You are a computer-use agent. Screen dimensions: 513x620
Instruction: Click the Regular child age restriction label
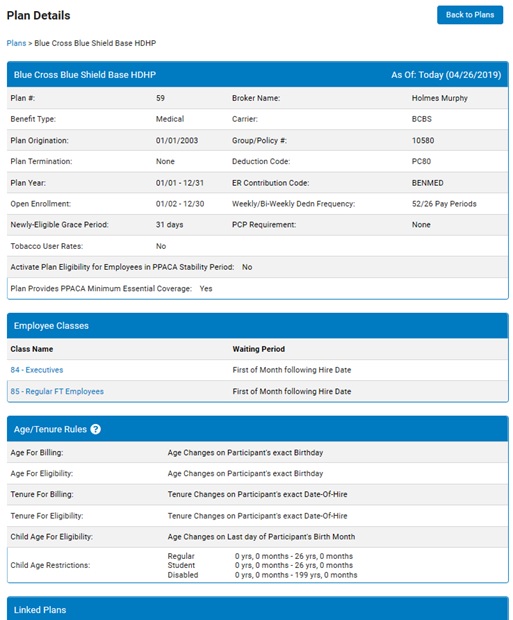[181, 556]
